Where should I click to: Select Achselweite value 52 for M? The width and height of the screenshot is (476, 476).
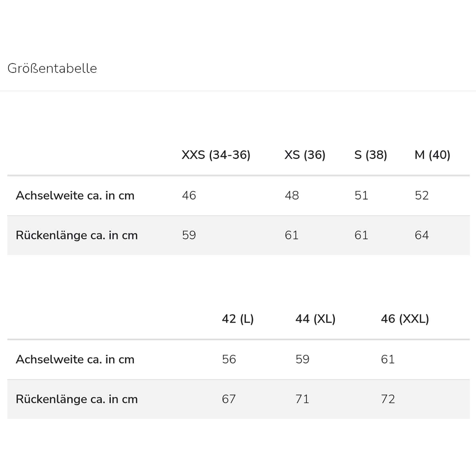click(x=422, y=195)
